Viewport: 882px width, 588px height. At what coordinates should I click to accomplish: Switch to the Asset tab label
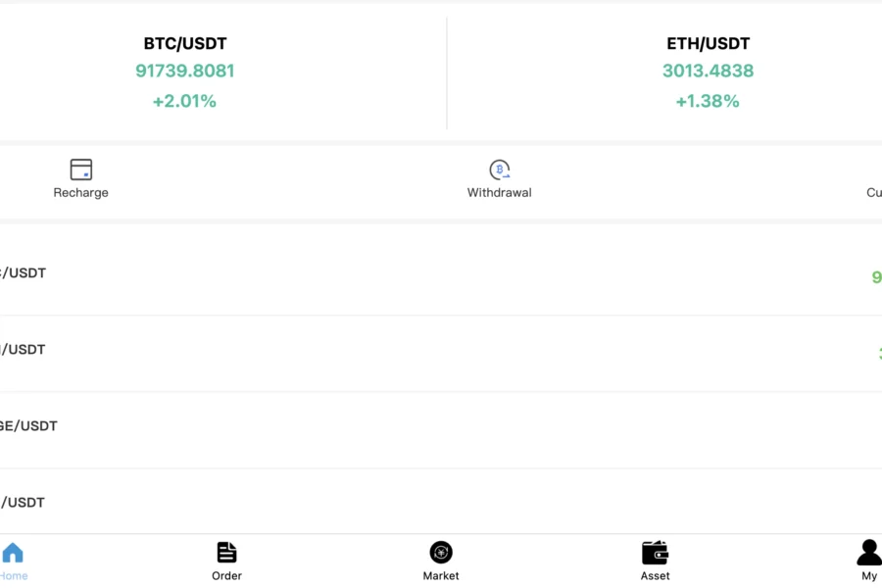(x=655, y=575)
